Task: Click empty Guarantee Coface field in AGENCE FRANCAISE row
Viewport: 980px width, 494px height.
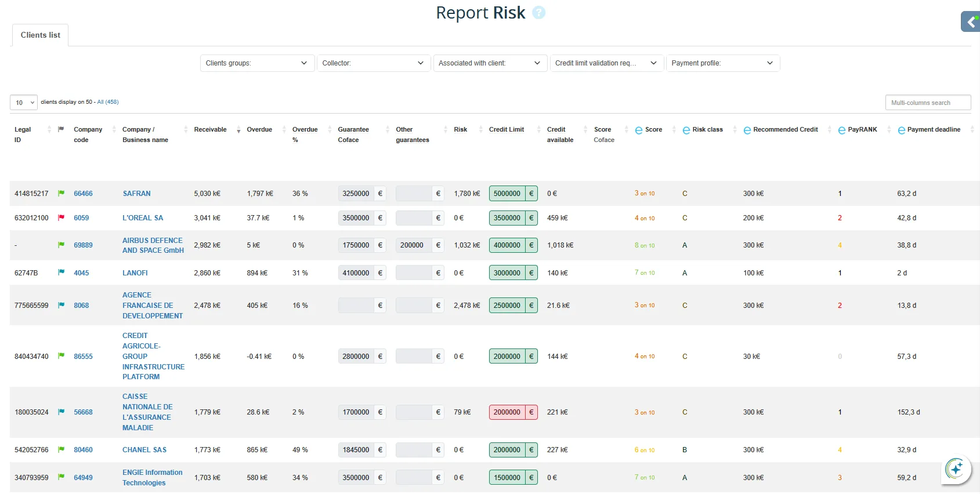Action: [x=356, y=305]
